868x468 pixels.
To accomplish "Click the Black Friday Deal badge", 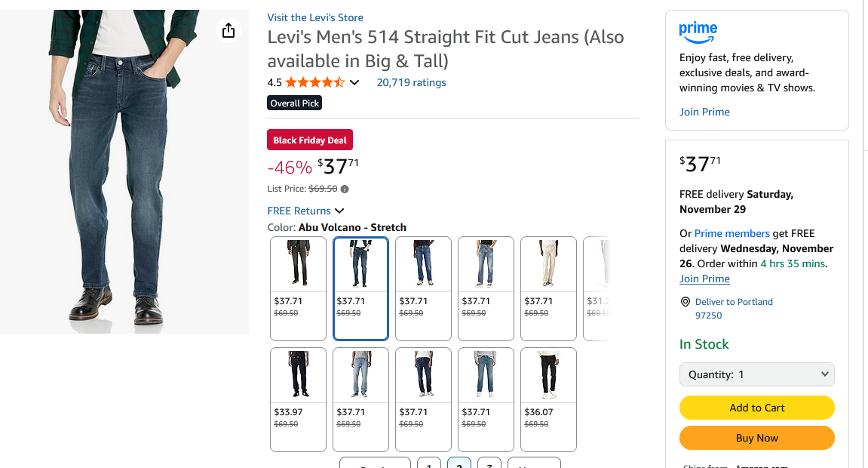I will coord(309,140).
